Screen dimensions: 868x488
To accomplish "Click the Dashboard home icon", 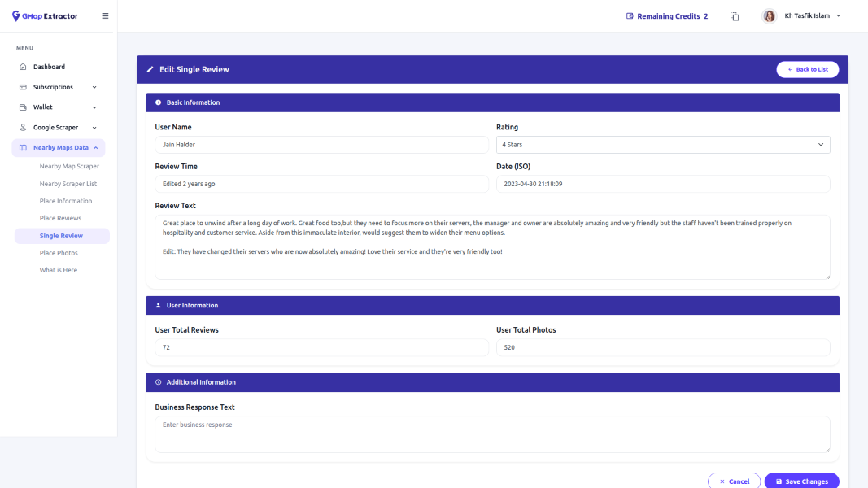I will [x=23, y=67].
